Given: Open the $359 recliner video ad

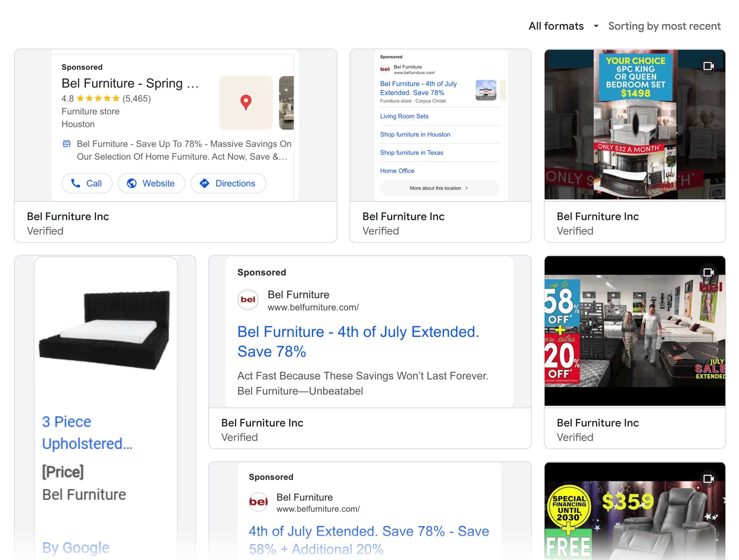Looking at the screenshot, I should click(635, 511).
